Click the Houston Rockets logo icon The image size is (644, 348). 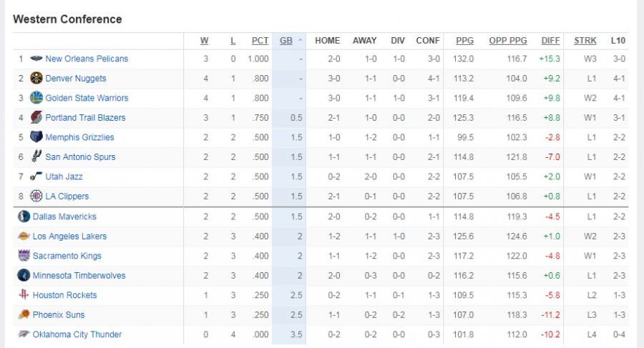pos(24,295)
